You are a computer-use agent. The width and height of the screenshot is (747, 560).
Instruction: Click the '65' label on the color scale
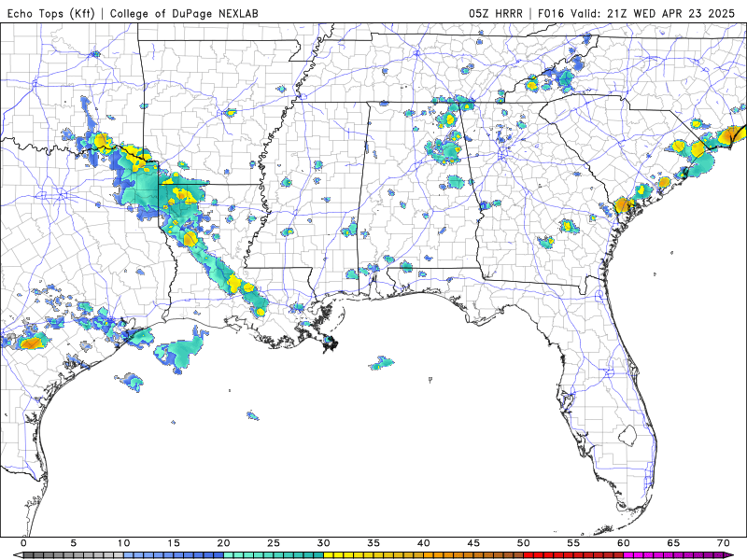673,543
